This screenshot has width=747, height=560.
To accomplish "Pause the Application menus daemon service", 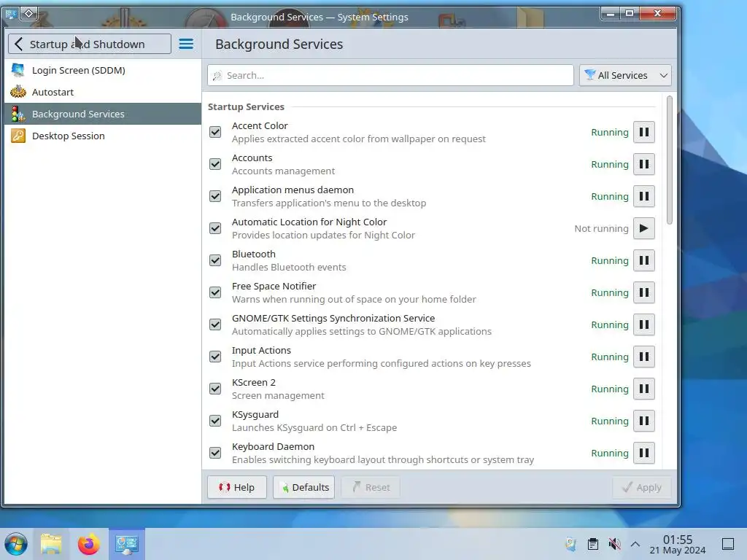I will (x=643, y=196).
